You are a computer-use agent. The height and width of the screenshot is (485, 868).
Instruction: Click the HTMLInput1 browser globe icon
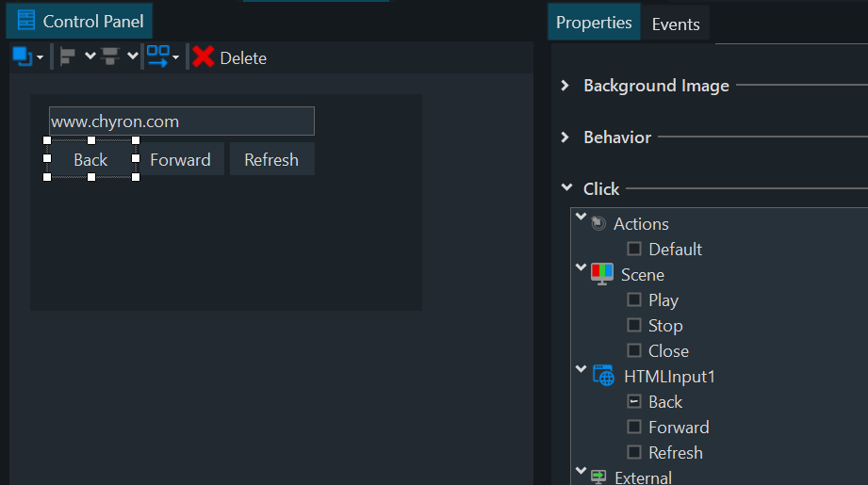pos(602,376)
